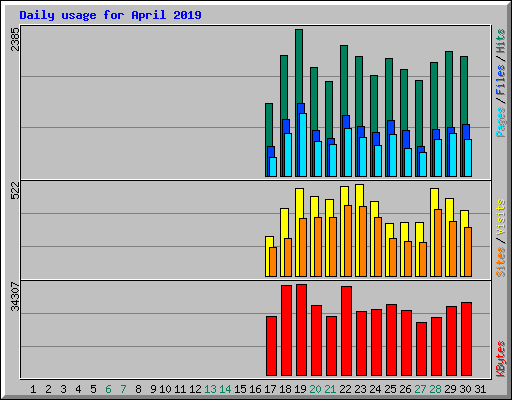This screenshot has height=400, width=512.
Task: Click day 18 on the x-axis
Action: click(285, 389)
